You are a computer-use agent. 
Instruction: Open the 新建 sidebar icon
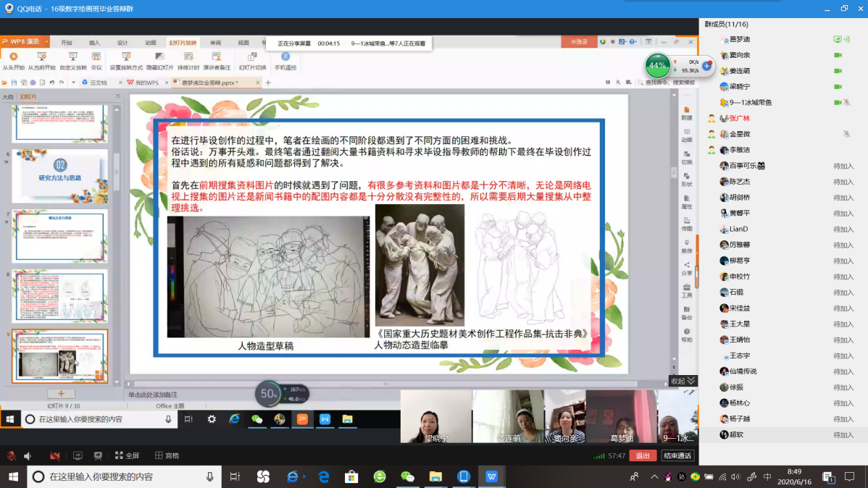tap(686, 112)
